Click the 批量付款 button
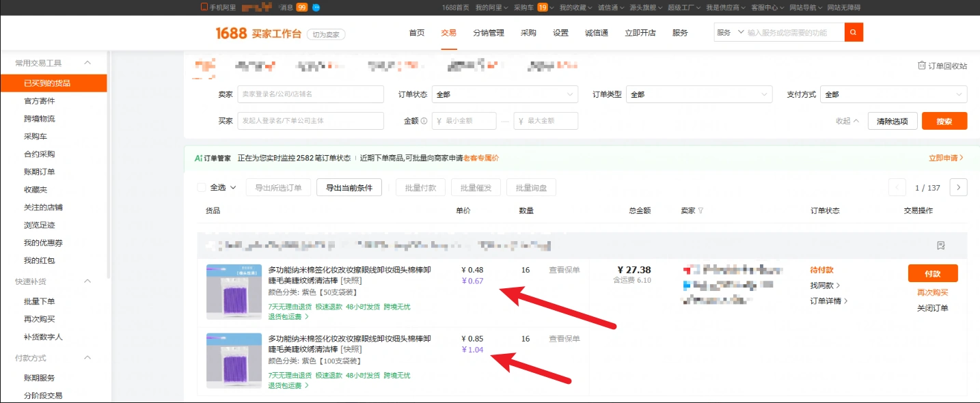 [421, 187]
